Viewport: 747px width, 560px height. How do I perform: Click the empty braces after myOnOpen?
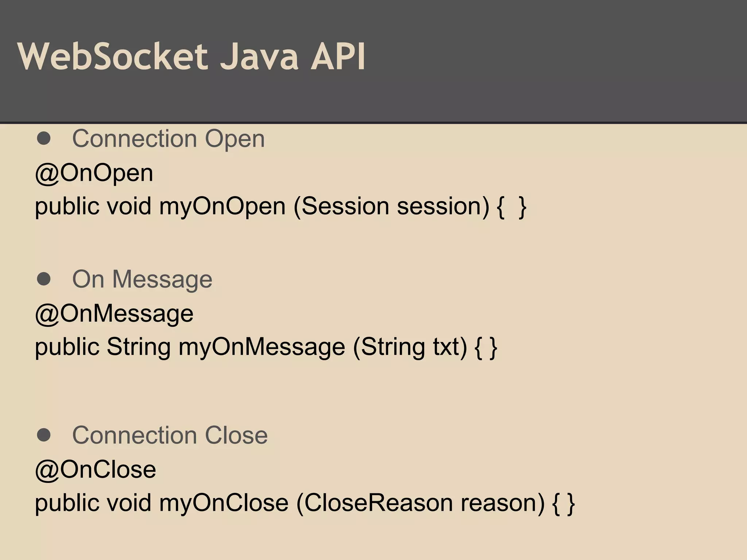point(511,207)
